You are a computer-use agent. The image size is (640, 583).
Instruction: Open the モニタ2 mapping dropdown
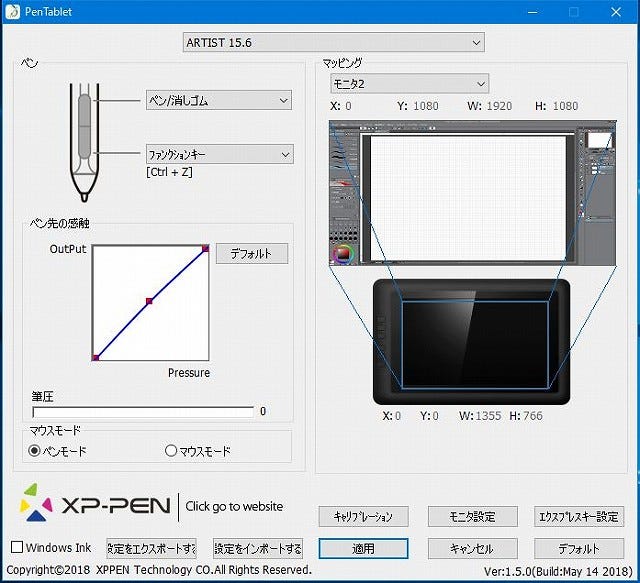coord(409,84)
